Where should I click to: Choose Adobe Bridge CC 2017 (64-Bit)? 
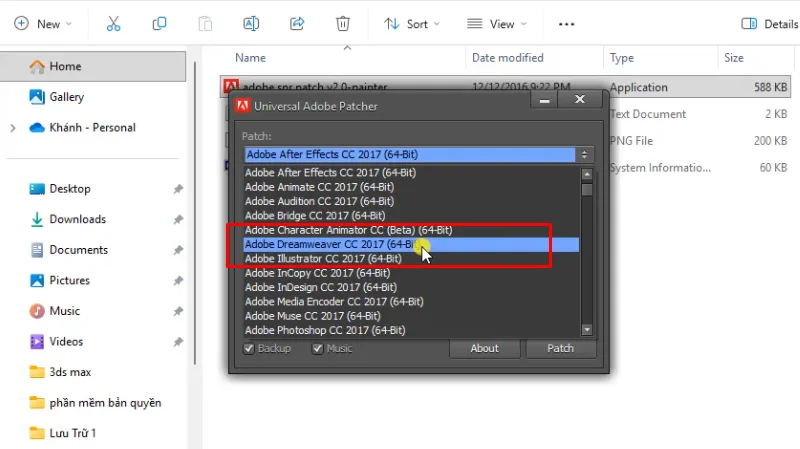(x=412, y=215)
